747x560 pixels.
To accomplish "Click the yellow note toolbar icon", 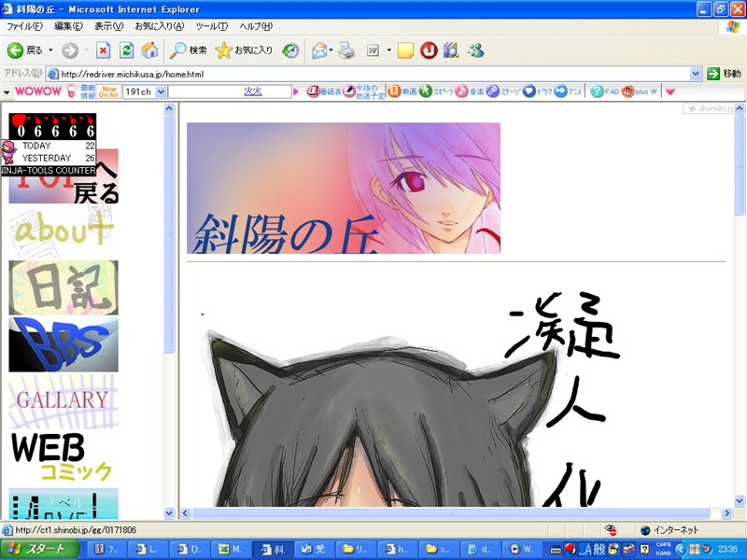I will click(x=405, y=50).
